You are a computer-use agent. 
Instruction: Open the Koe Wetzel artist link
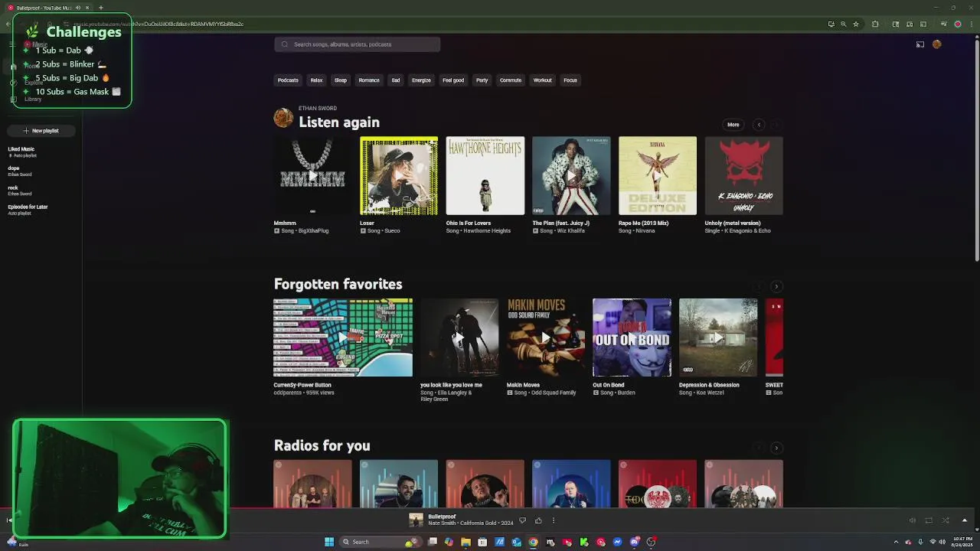[710, 393]
